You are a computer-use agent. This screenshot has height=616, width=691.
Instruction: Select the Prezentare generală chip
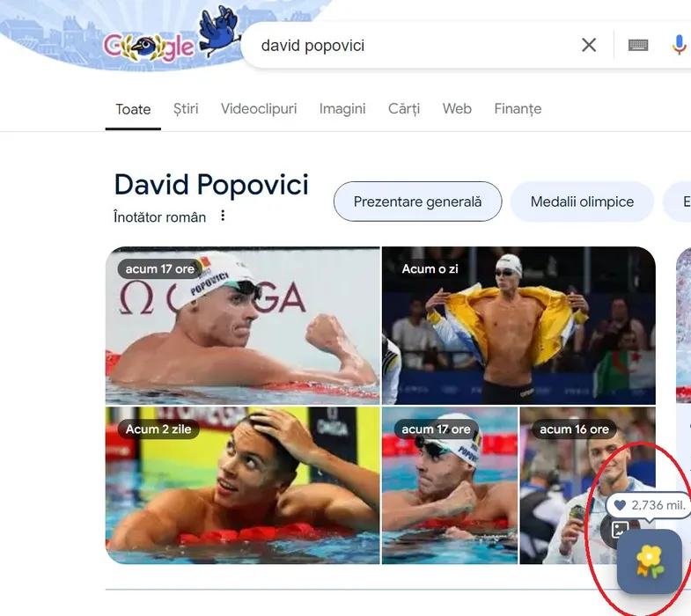(417, 202)
